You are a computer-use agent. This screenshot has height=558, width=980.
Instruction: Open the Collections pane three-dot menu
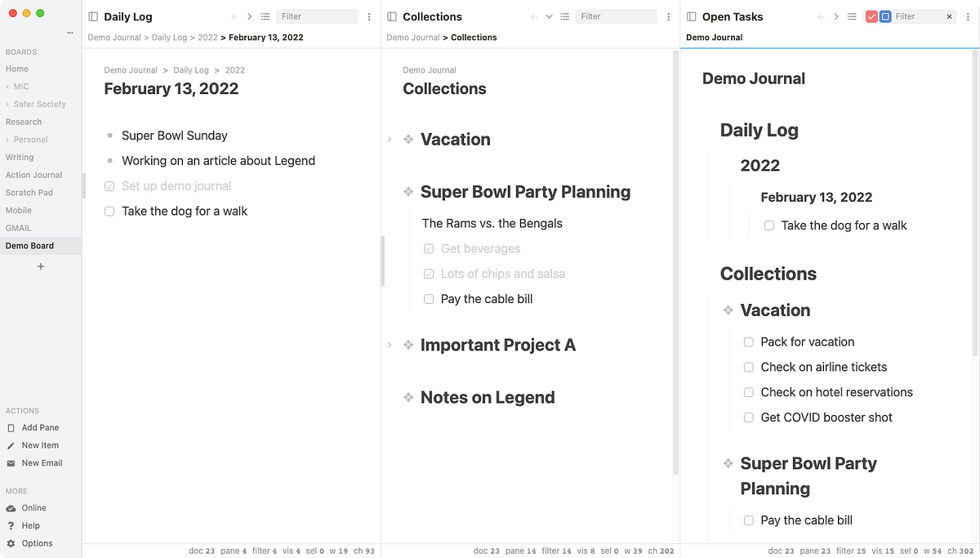click(x=668, y=16)
